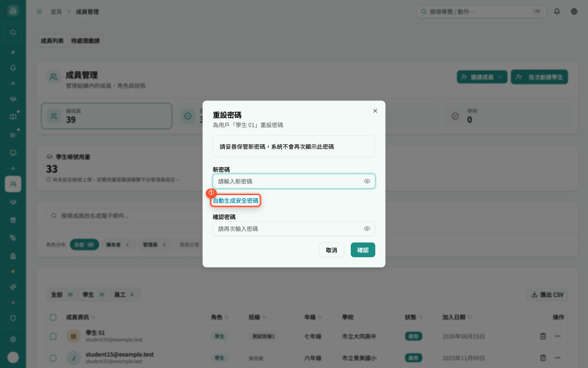Focus the new password input field
Image resolution: width=588 pixels, height=368 pixels.
(x=294, y=181)
